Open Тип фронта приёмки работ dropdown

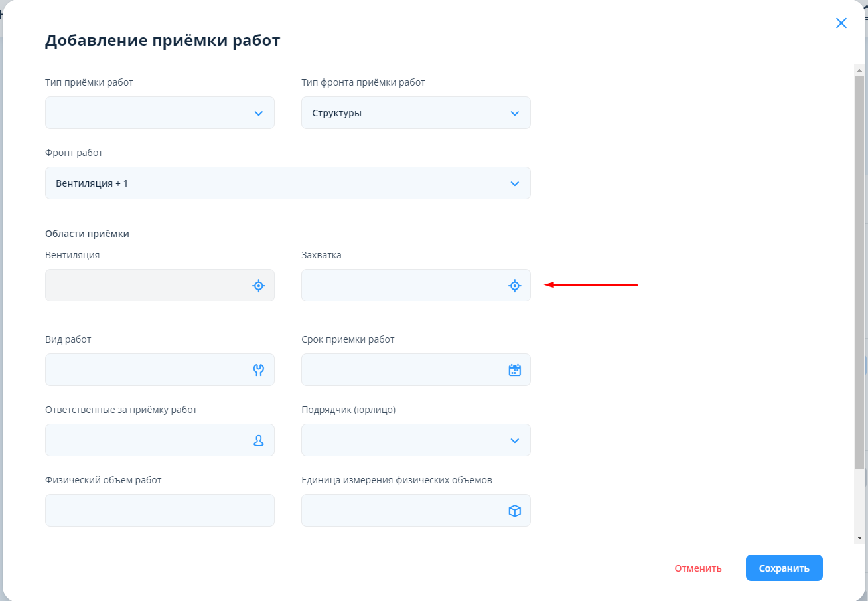pyautogui.click(x=514, y=113)
